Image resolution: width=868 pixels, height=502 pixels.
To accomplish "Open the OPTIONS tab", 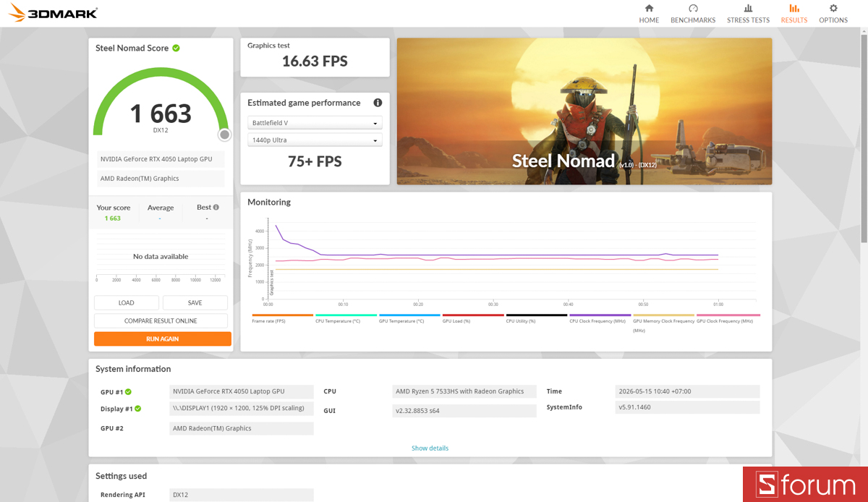I will [x=833, y=20].
